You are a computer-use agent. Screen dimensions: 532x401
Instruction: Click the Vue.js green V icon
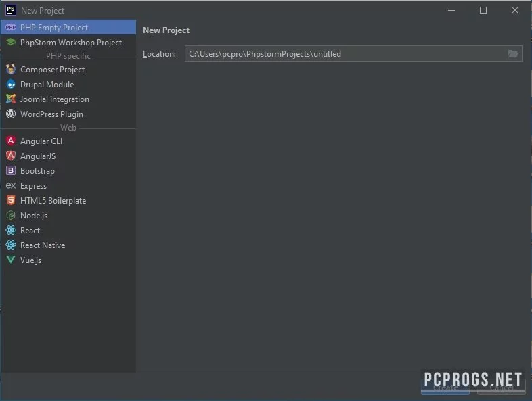coord(11,260)
